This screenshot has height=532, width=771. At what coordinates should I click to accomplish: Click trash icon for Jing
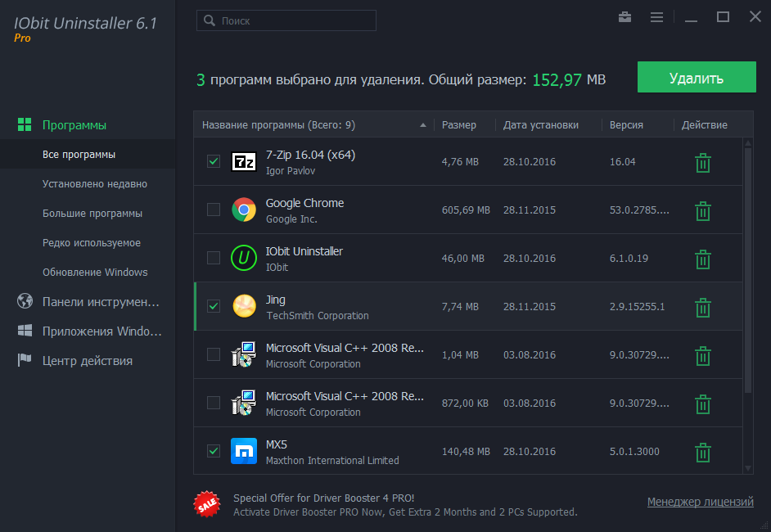pyautogui.click(x=702, y=307)
